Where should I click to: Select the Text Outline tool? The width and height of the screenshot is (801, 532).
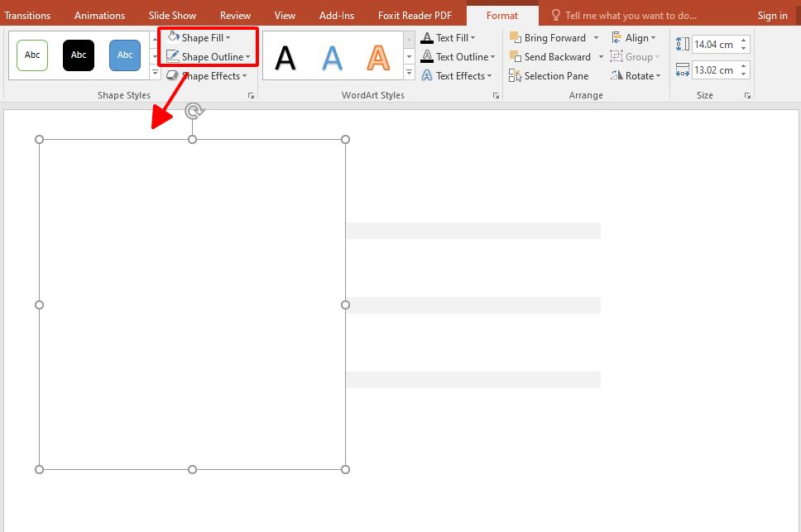coord(456,56)
